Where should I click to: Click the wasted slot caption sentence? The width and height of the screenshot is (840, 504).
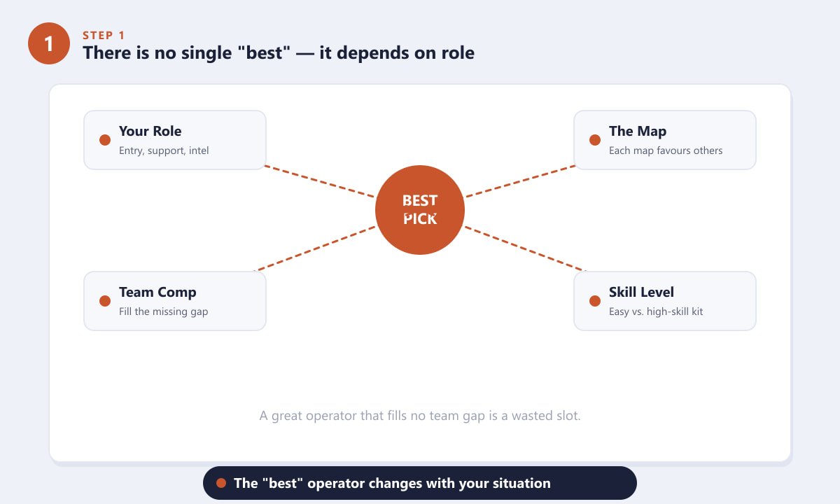pos(420,416)
